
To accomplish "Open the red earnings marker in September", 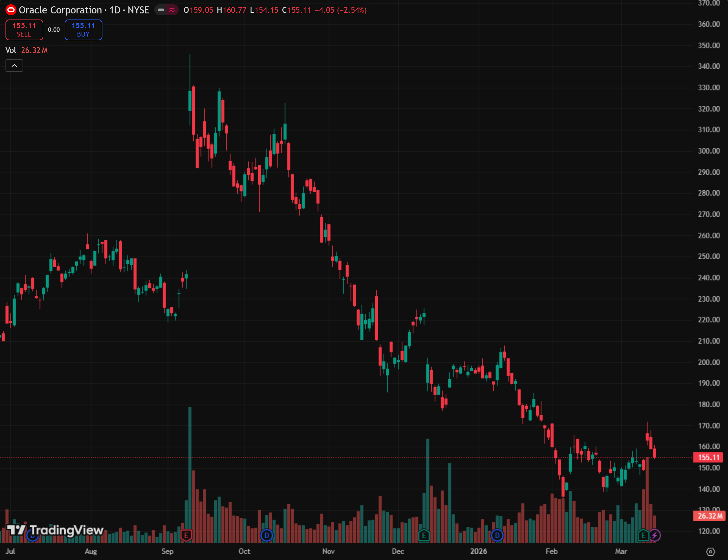I will coord(186,535).
